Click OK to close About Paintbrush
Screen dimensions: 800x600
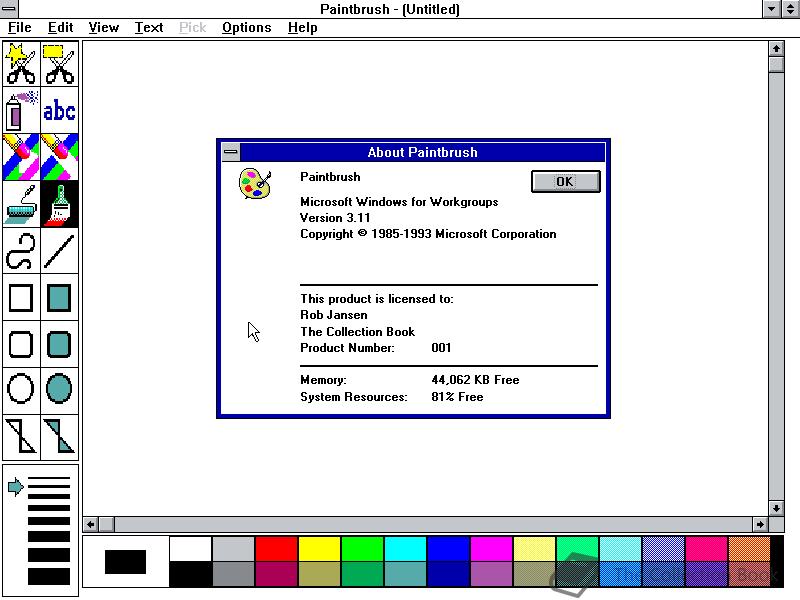pyautogui.click(x=565, y=182)
